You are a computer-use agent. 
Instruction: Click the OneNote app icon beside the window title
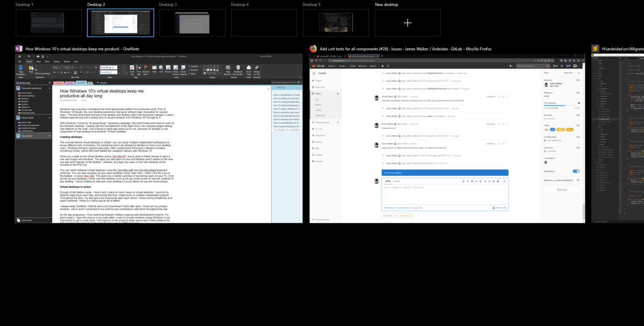(19, 49)
